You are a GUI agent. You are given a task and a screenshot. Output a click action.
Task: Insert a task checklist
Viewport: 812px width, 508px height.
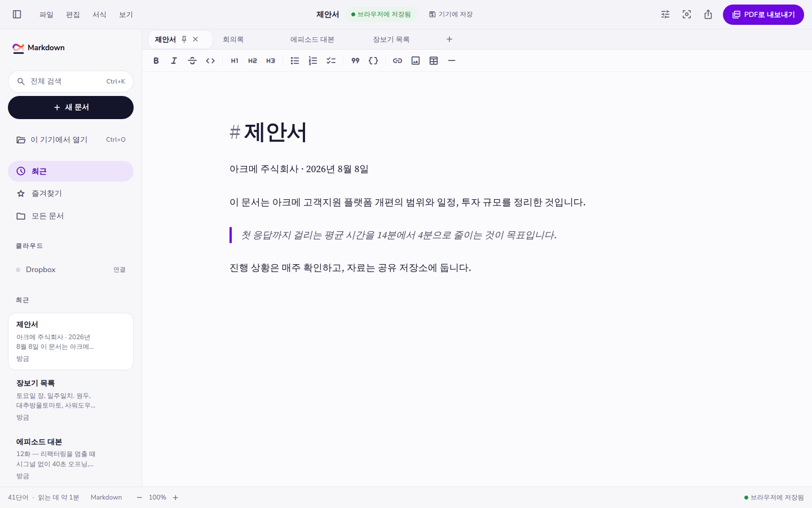[331, 60]
